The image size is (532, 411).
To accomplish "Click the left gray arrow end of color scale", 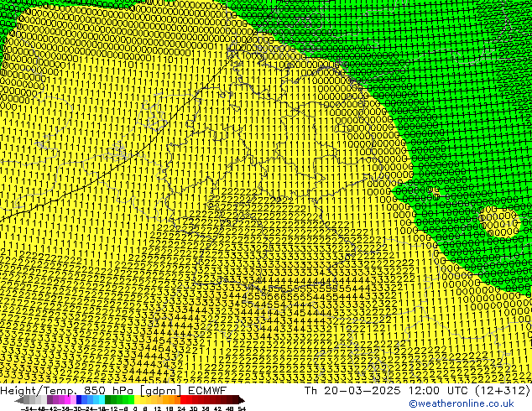I will pos(19,400).
